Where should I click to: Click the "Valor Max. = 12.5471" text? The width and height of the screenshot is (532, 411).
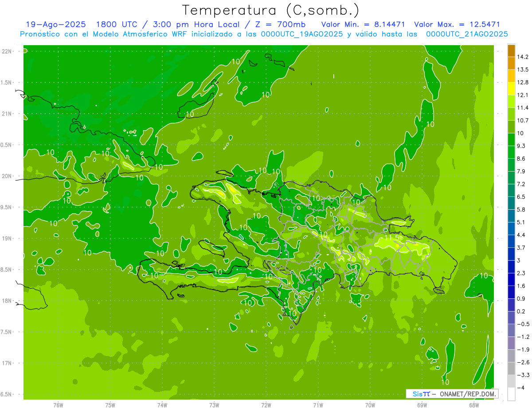tap(458, 24)
